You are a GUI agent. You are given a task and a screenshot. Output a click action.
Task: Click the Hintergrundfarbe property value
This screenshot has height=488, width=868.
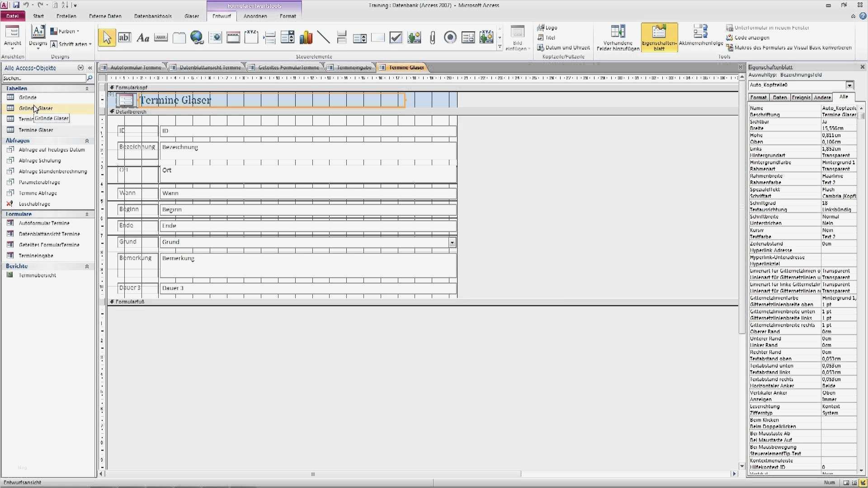tap(838, 162)
